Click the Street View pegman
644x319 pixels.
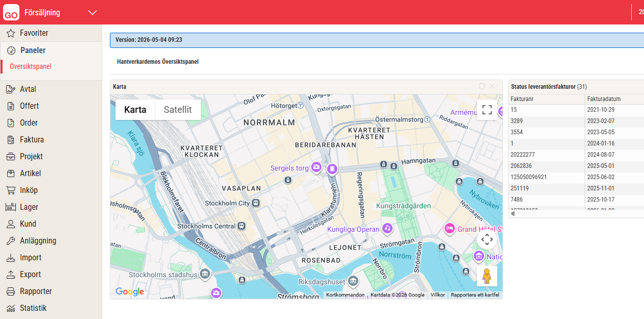487,276
